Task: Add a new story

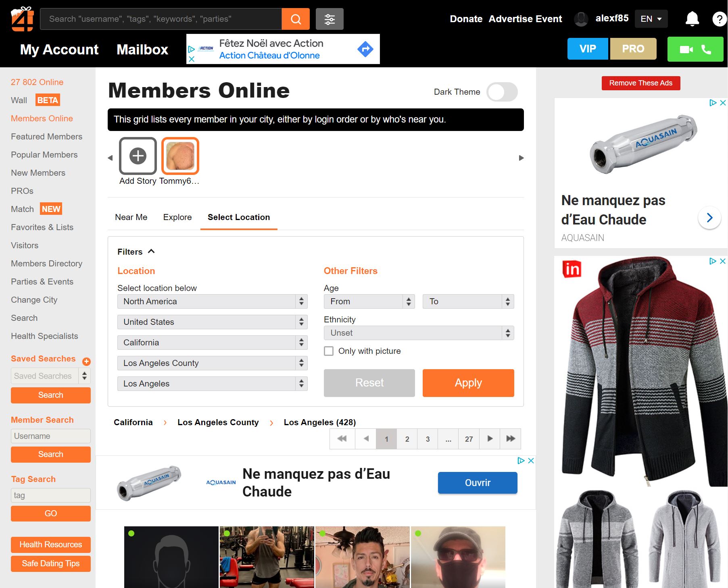Action: coord(138,156)
